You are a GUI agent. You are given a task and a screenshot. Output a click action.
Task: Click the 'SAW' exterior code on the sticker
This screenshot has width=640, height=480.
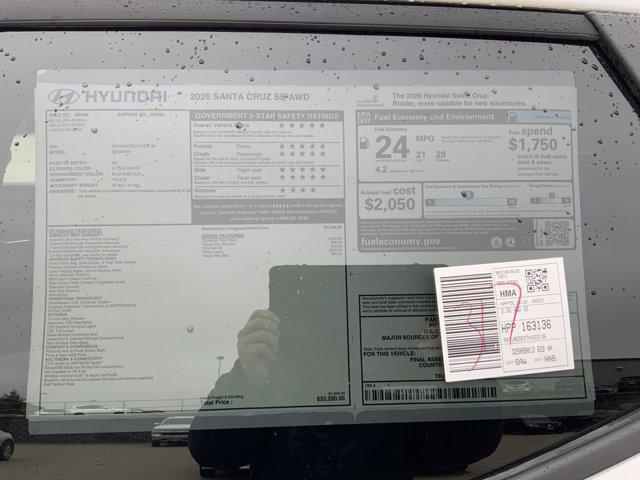click(521, 362)
